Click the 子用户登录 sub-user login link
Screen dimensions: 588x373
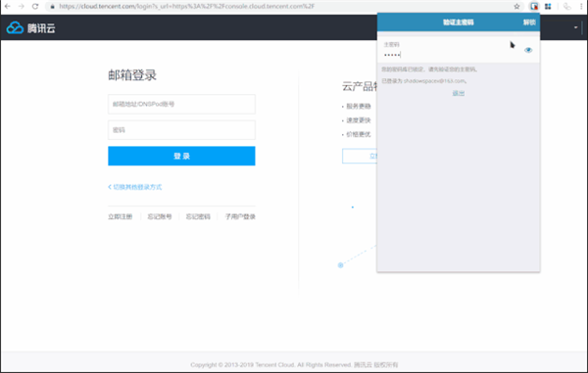pos(240,216)
